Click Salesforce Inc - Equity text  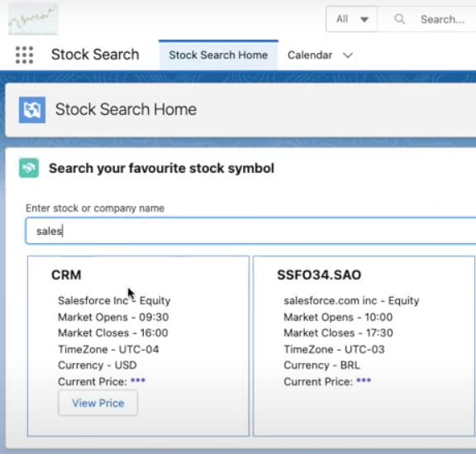pyautogui.click(x=114, y=300)
